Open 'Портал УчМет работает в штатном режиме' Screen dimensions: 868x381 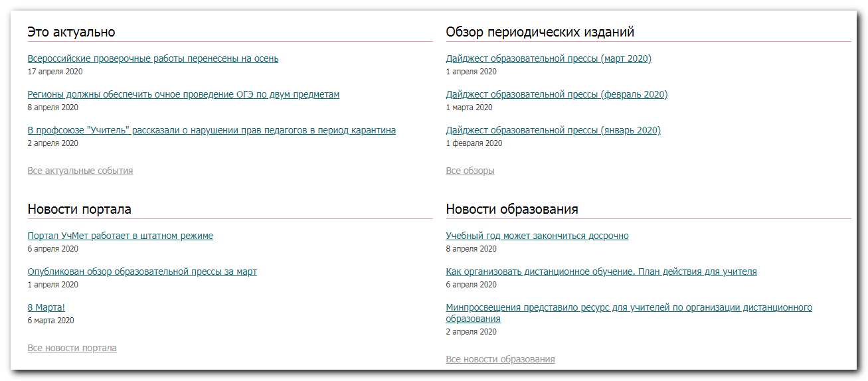click(120, 236)
